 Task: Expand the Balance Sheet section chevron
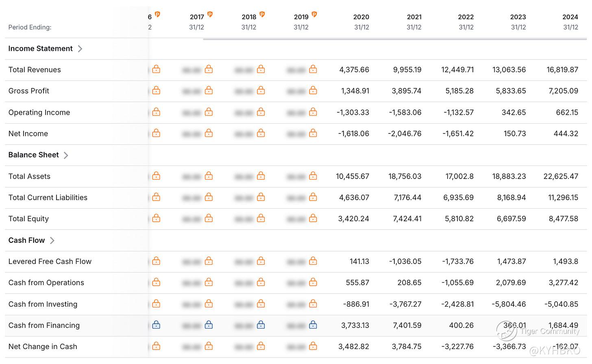[x=66, y=155]
